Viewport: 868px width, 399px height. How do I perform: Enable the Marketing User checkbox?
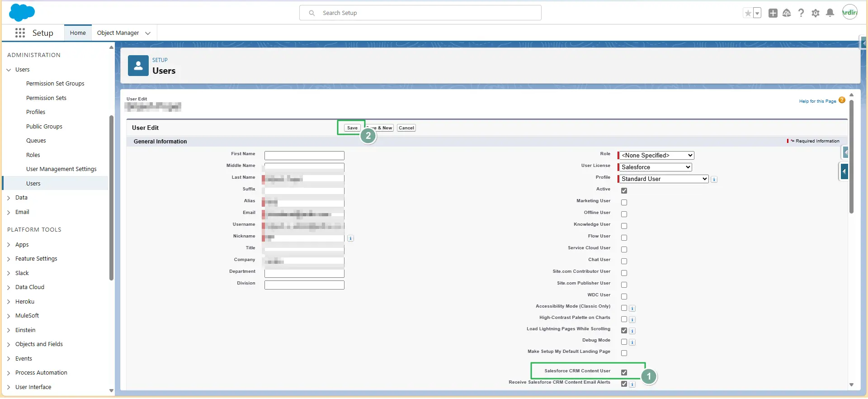(x=624, y=203)
